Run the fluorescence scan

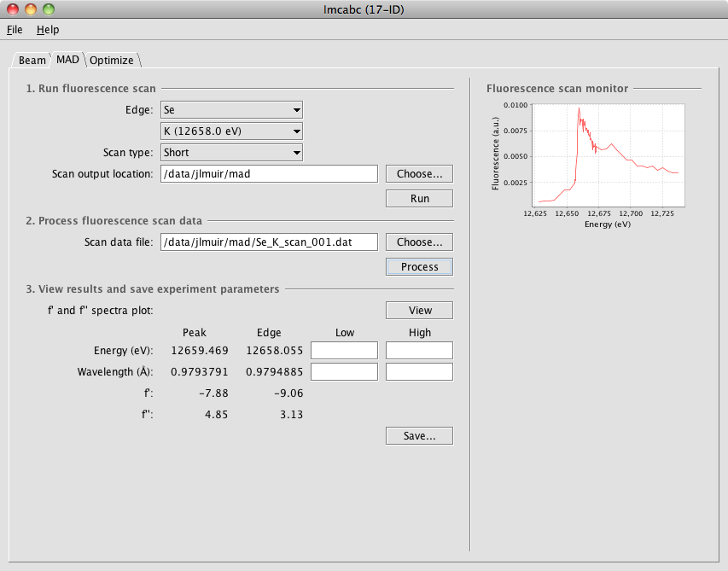419,199
